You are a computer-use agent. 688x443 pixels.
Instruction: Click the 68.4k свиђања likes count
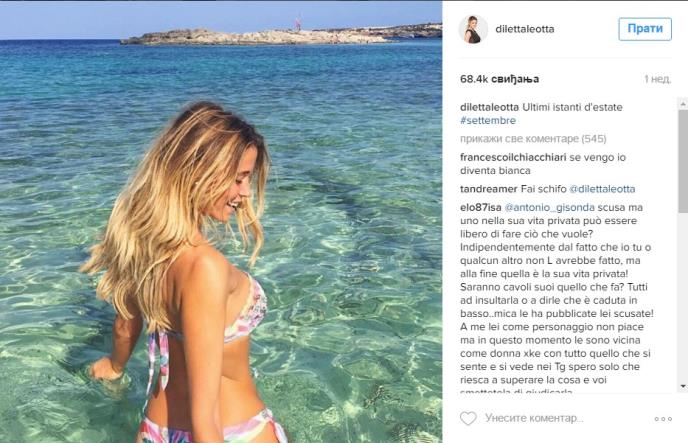[499, 79]
